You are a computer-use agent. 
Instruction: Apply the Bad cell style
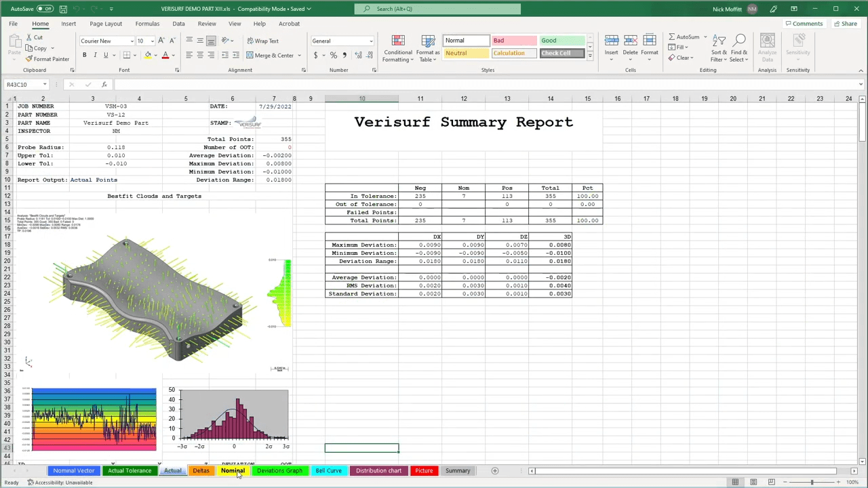click(x=513, y=41)
